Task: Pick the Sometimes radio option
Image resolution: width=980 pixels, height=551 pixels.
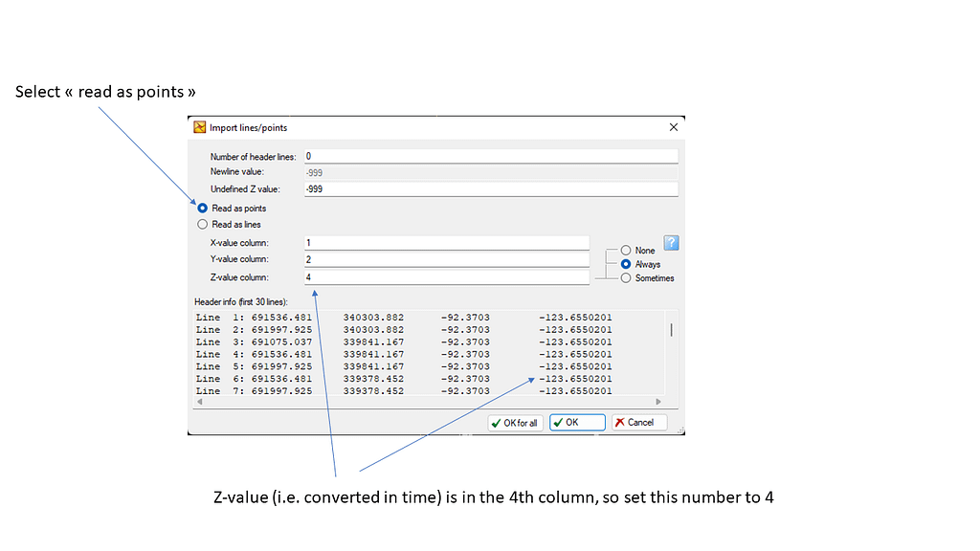Action: [x=626, y=278]
